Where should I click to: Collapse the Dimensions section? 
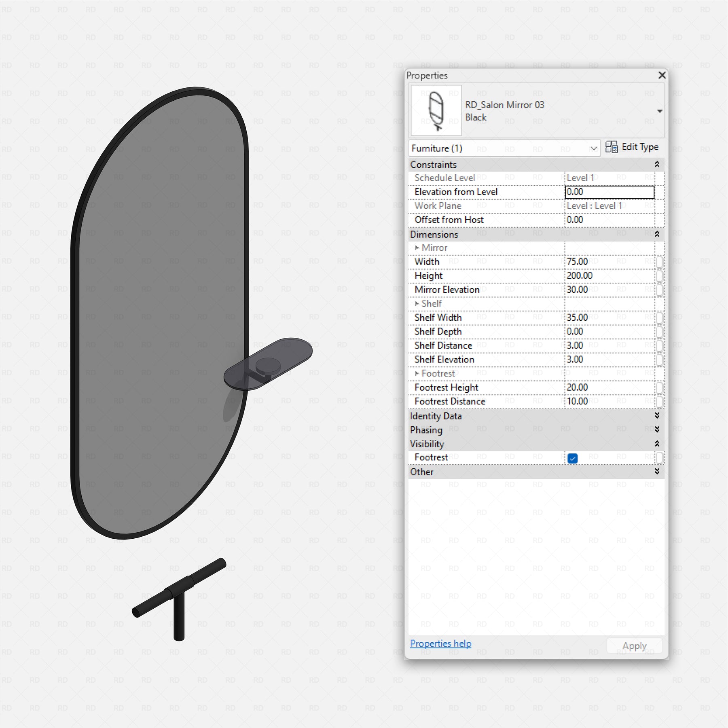click(x=657, y=234)
